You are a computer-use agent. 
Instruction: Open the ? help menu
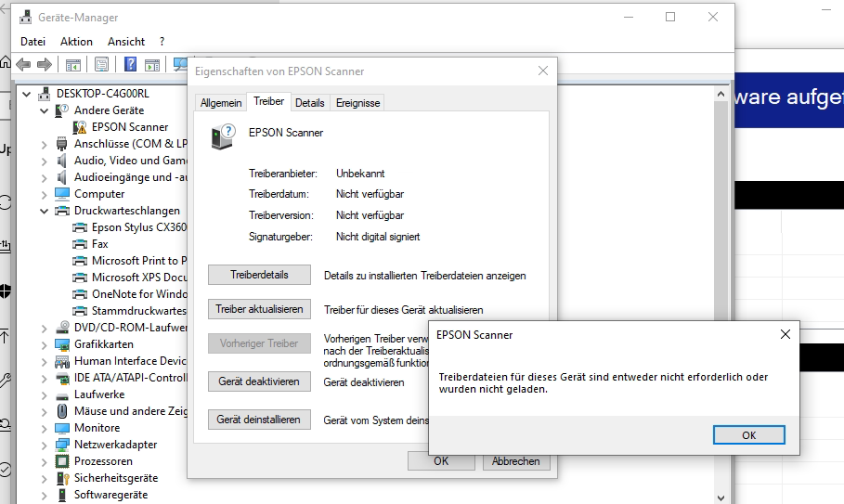pyautogui.click(x=162, y=42)
